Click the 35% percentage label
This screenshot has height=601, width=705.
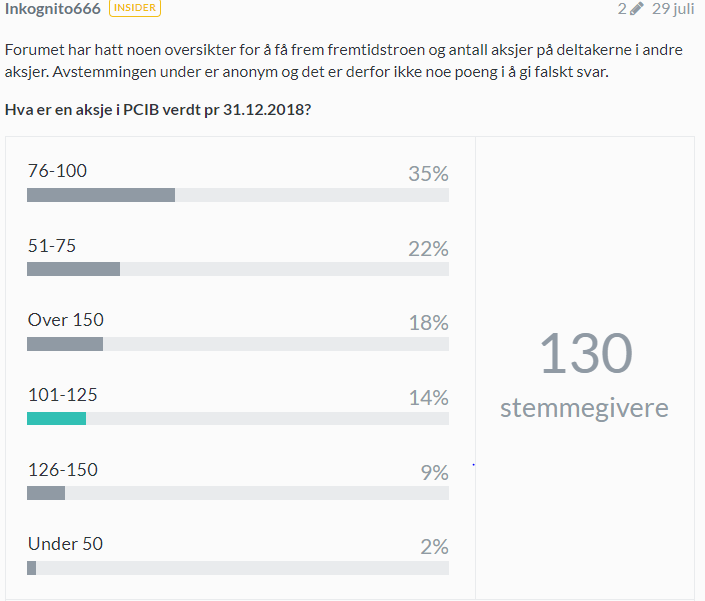tap(428, 174)
